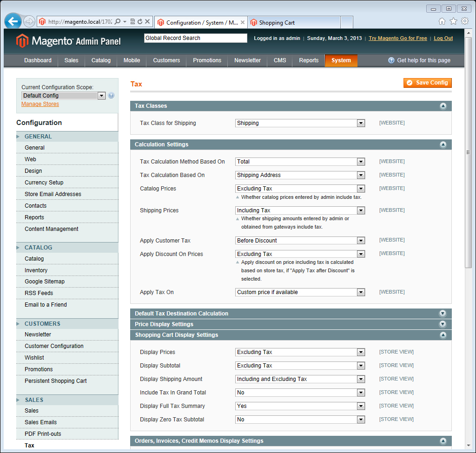
Task: Open Inventory in the configuration sidebar
Action: (36, 270)
